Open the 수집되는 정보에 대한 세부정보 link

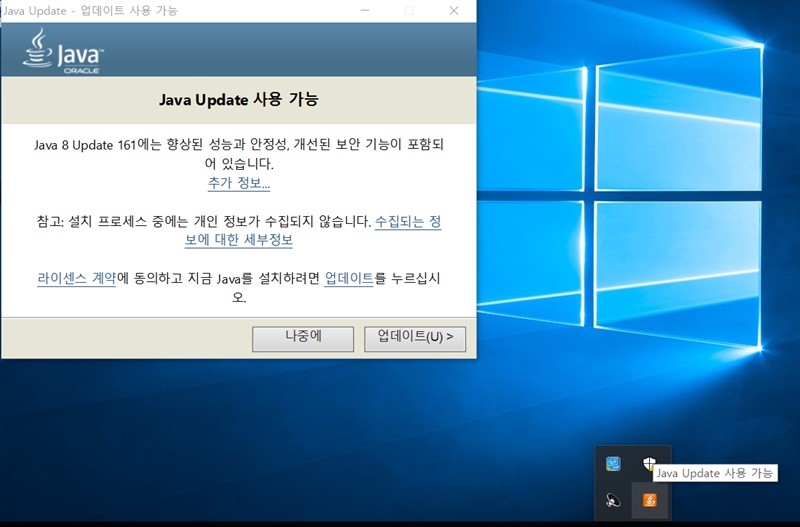[x=313, y=231]
